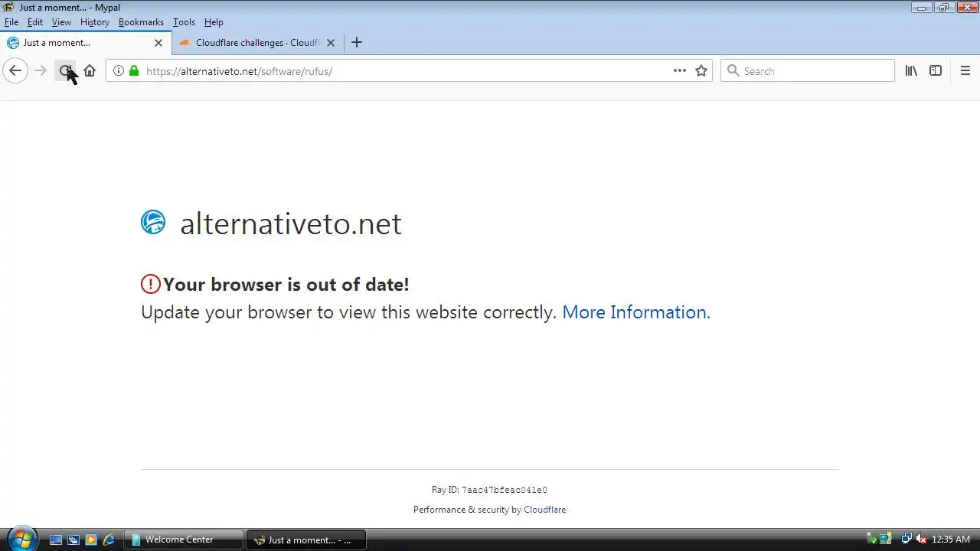
Task: Close the Cloudflare challenges tab
Action: pyautogui.click(x=331, y=43)
